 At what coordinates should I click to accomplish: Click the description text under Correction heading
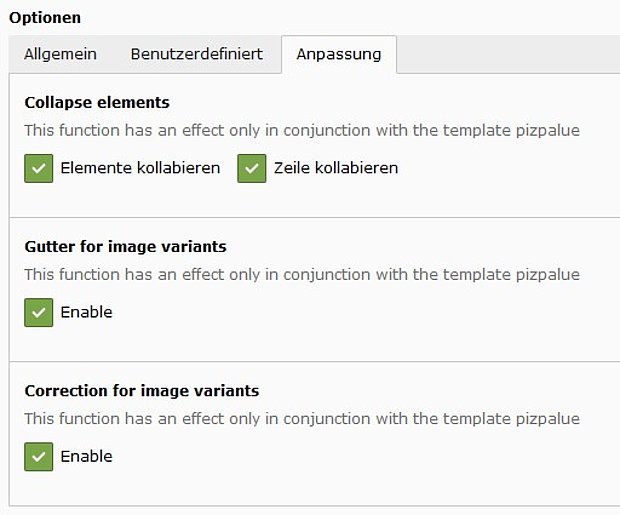(301, 419)
